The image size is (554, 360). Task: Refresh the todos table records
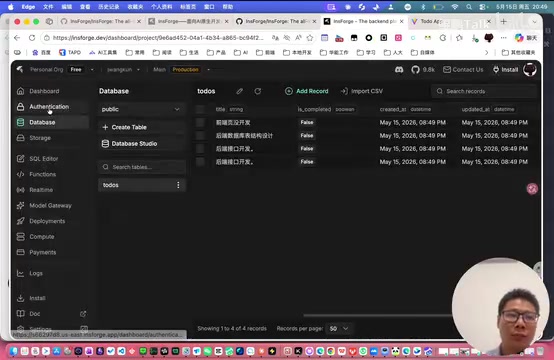coord(258,91)
